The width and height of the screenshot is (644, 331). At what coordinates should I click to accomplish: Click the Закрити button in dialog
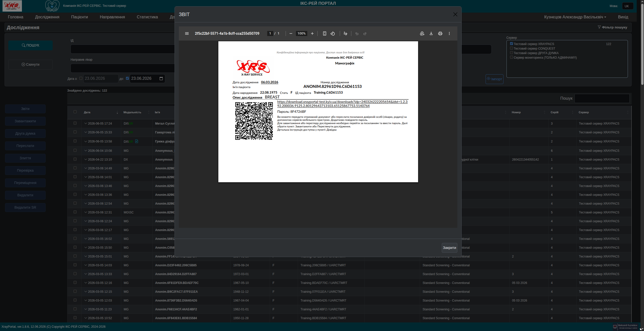[x=450, y=248]
